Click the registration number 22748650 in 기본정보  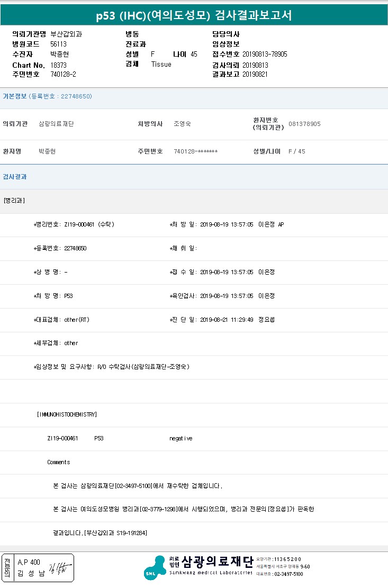point(76,96)
